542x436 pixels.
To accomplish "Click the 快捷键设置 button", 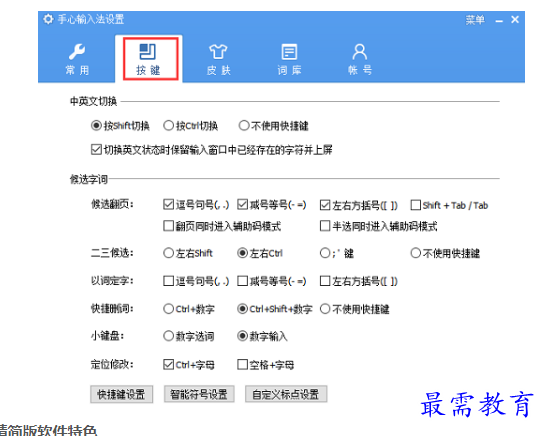I will (x=121, y=394).
